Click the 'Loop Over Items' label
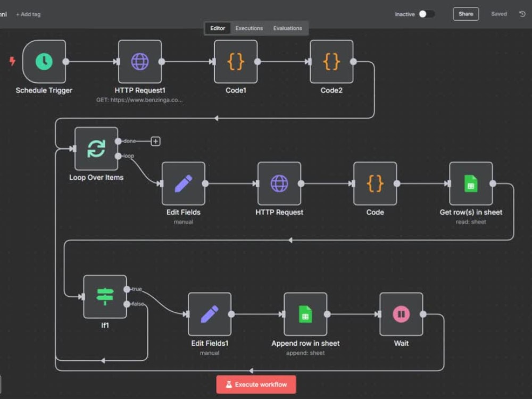 pyautogui.click(x=96, y=178)
